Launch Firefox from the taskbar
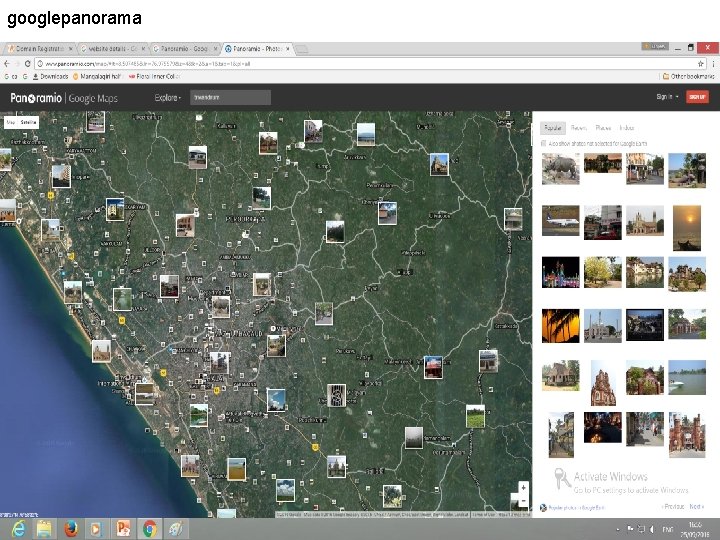 tap(71, 529)
